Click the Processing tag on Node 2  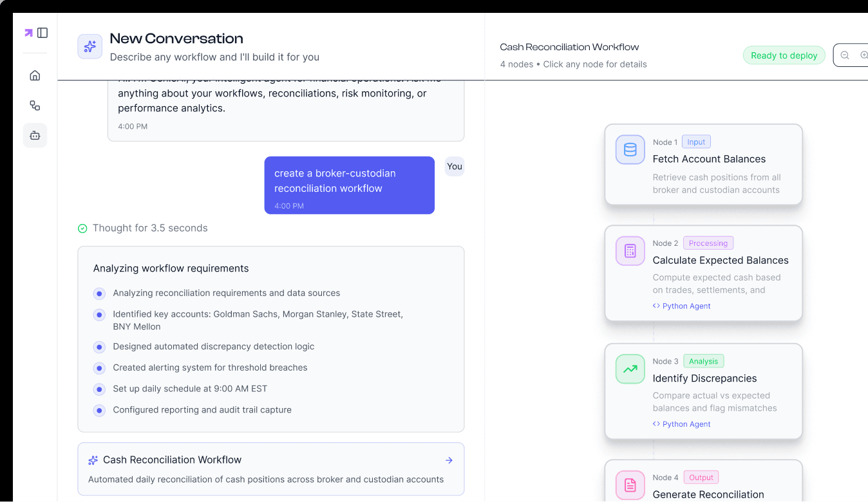pos(708,243)
